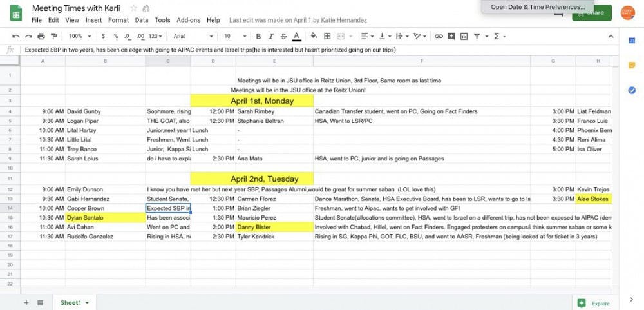
Task: Click the undo arrow icon
Action: tap(16, 37)
